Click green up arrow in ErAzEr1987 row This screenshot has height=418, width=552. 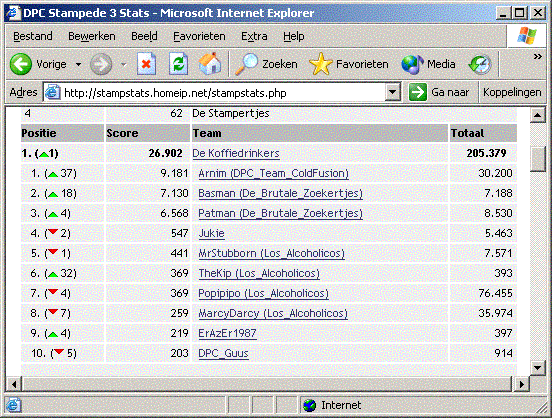(x=53, y=334)
